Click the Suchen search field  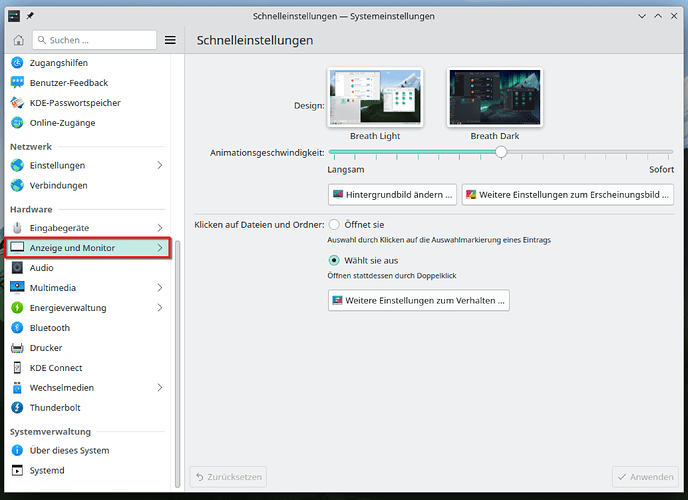pos(94,40)
